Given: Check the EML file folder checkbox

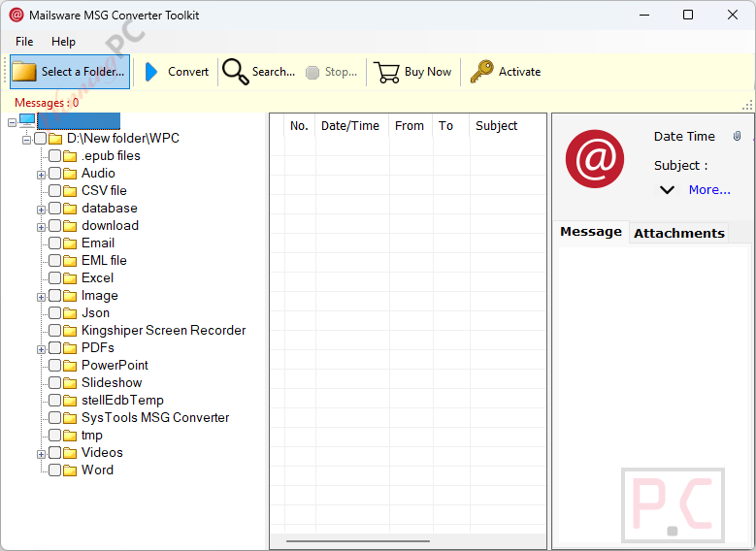Looking at the screenshot, I should tap(55, 260).
